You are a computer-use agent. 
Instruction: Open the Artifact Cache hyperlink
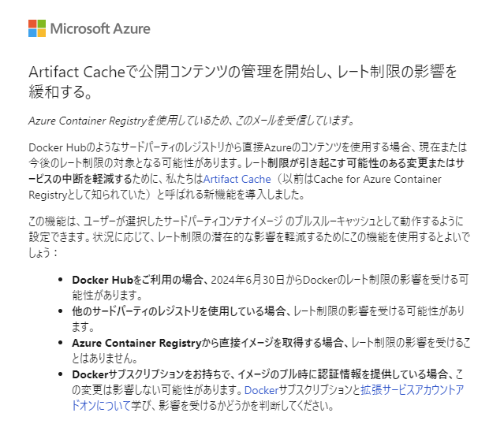pyautogui.click(x=237, y=179)
